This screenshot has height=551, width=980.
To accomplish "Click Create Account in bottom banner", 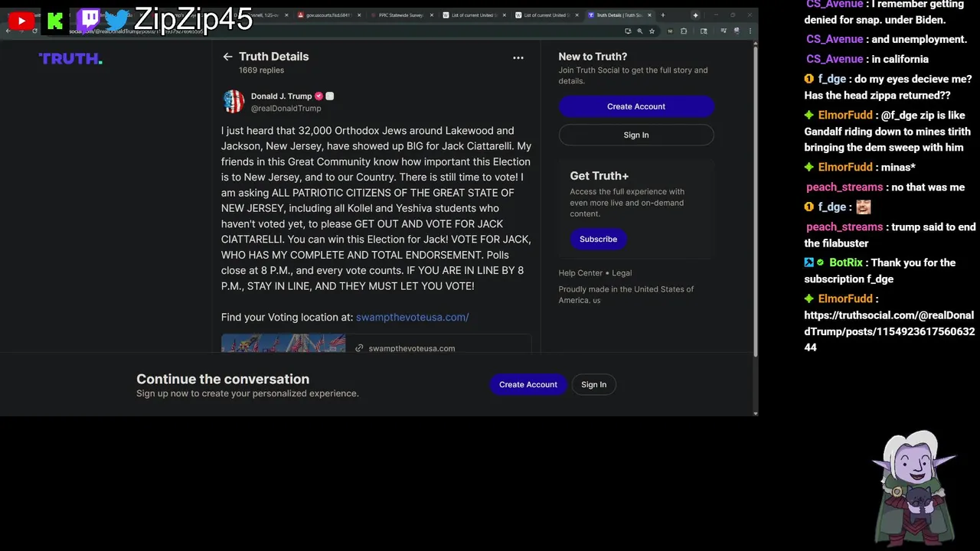I will pos(528,384).
